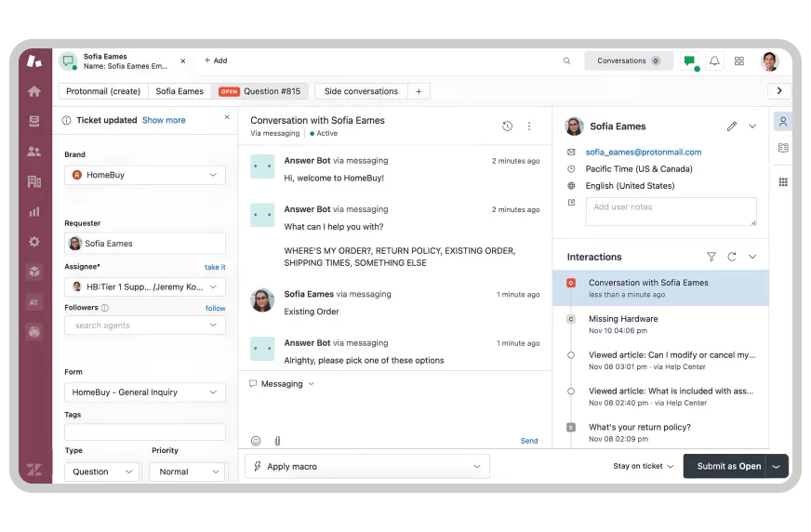
Task: Open the Stay on ticket dropdown
Action: (x=644, y=466)
